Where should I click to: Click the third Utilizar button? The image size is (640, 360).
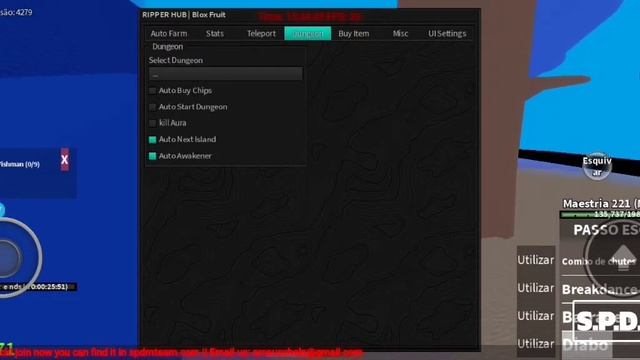(x=536, y=316)
